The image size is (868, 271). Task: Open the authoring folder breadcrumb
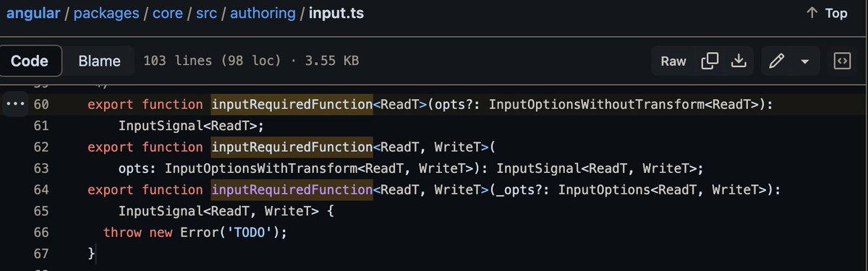tap(263, 14)
